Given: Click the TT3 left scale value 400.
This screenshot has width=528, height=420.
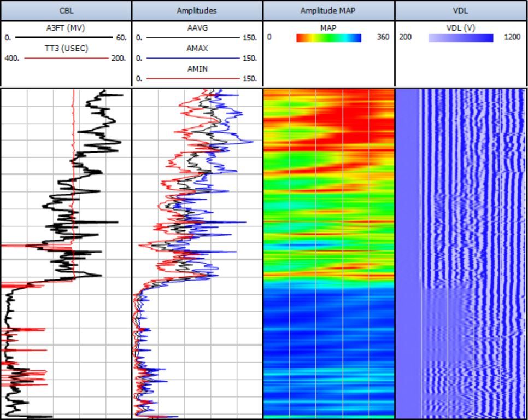Looking at the screenshot, I should click(x=12, y=59).
